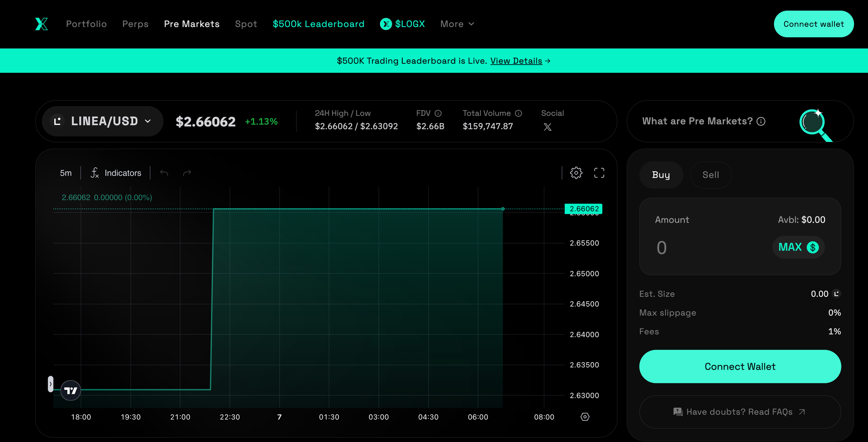Click the 2.66062 price label
This screenshot has width=868, height=442.
click(584, 209)
